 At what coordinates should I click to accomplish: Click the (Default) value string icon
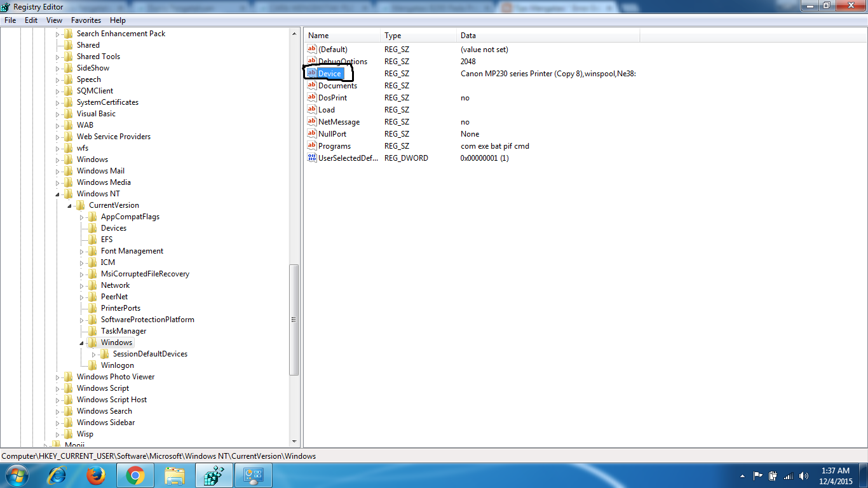click(312, 49)
